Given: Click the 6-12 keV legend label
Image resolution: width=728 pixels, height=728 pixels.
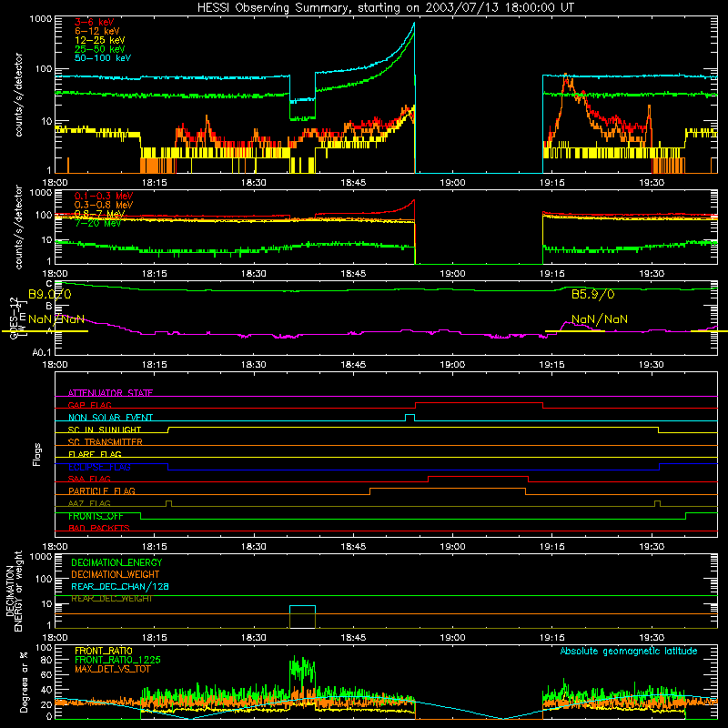Looking at the screenshot, I should click(97, 31).
